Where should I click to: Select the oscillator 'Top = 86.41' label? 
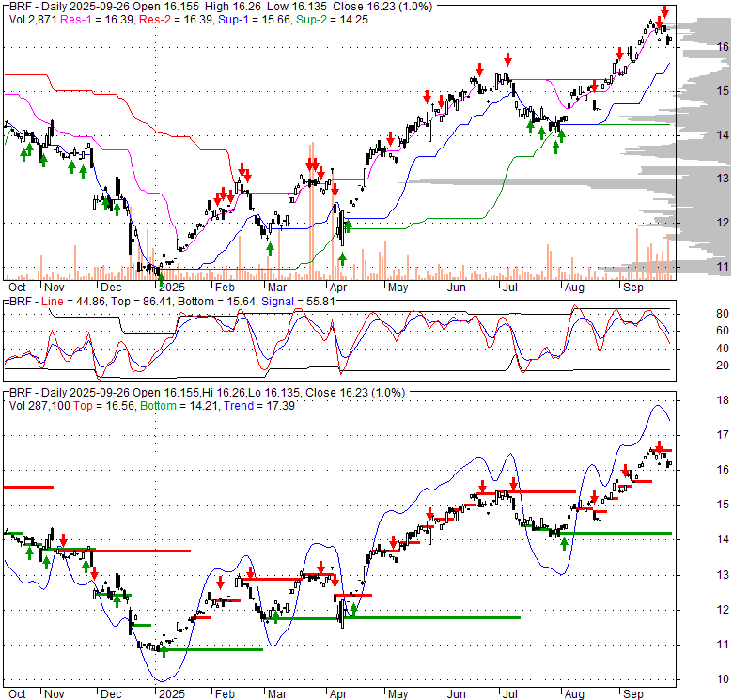141,302
